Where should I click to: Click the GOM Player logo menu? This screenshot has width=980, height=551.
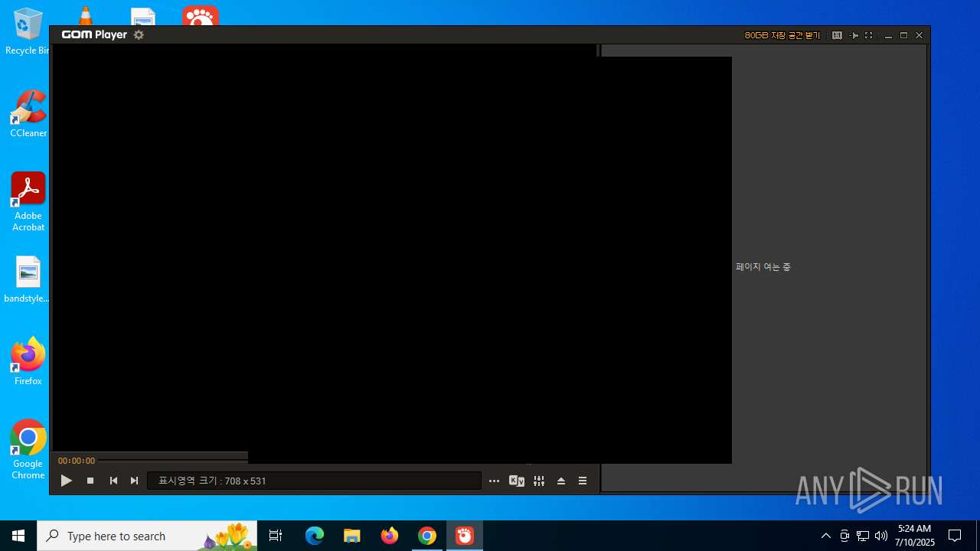[94, 35]
